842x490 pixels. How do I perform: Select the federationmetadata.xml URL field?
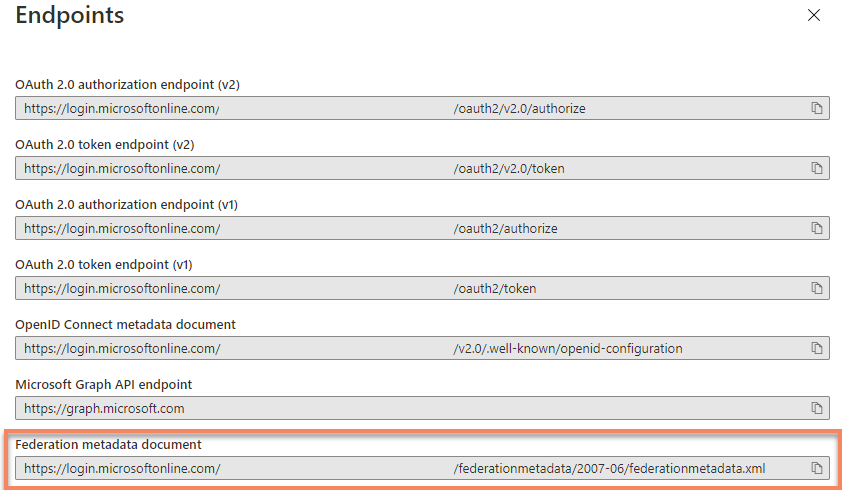[x=400, y=468]
